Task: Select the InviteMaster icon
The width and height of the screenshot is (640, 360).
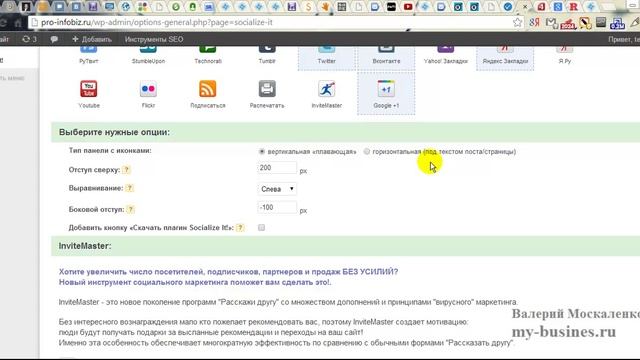Action: pos(327,94)
